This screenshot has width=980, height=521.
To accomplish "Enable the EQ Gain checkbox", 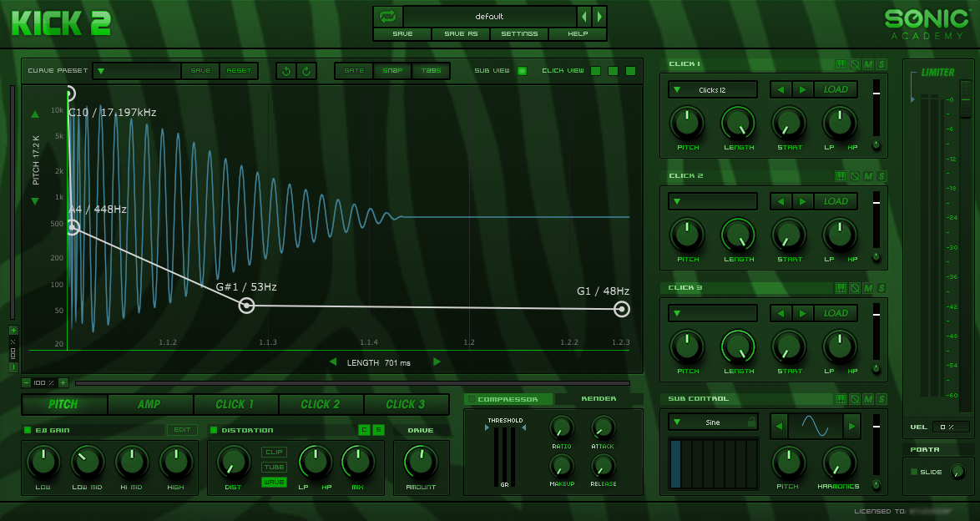I will 28,430.
